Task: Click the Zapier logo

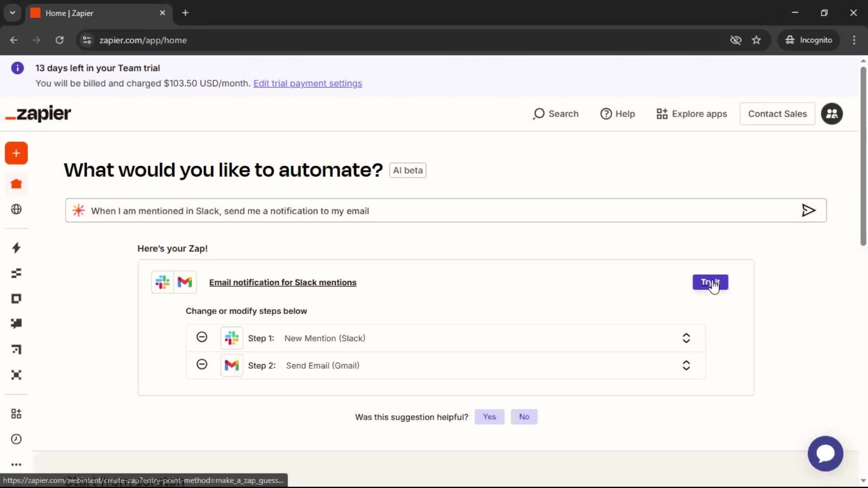Action: [x=38, y=114]
